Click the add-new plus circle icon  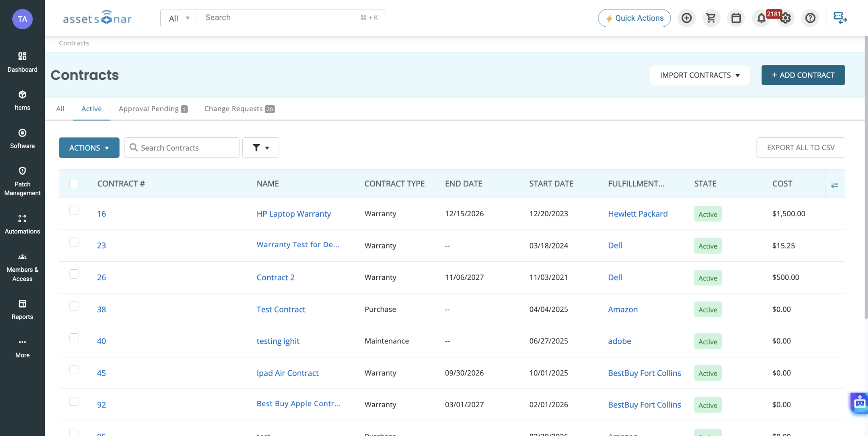coord(687,18)
